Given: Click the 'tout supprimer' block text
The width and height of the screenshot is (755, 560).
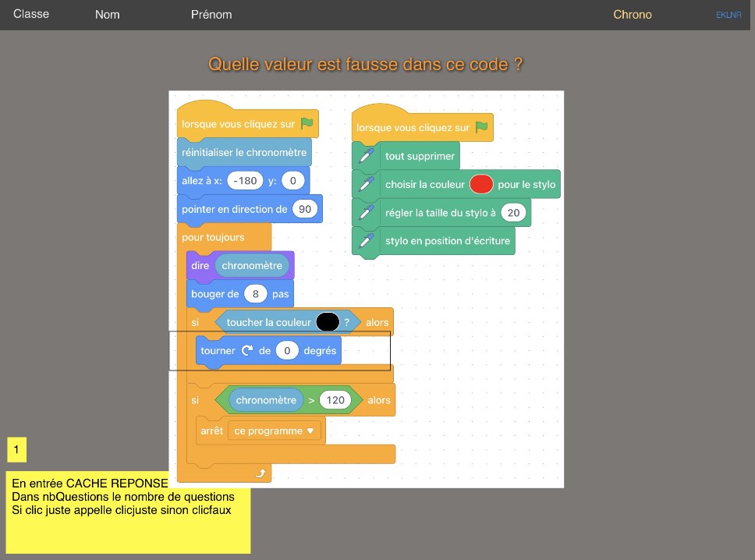Looking at the screenshot, I should (x=420, y=156).
